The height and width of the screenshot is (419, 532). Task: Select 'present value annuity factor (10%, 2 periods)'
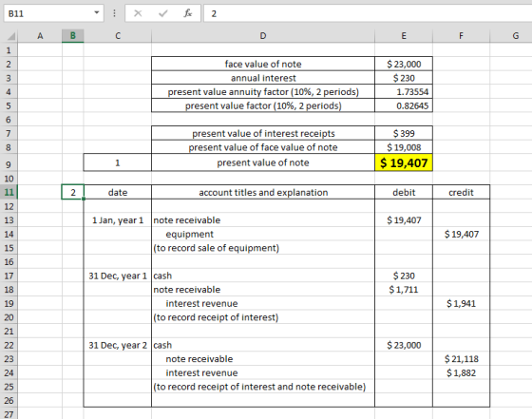tap(263, 92)
